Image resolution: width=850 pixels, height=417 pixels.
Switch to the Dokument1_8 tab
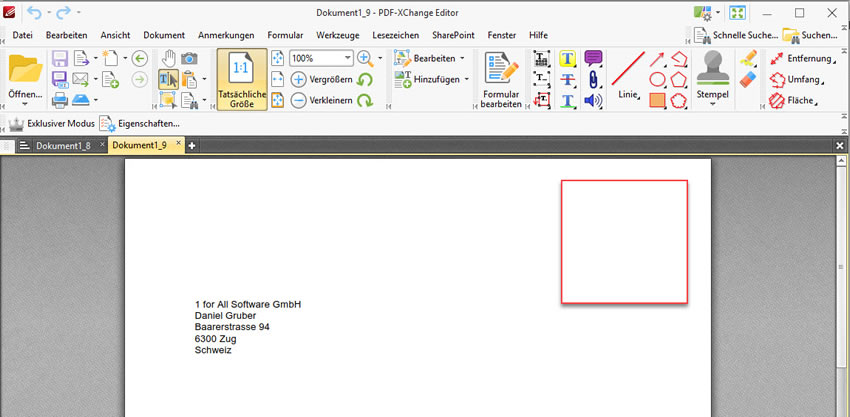pos(63,146)
